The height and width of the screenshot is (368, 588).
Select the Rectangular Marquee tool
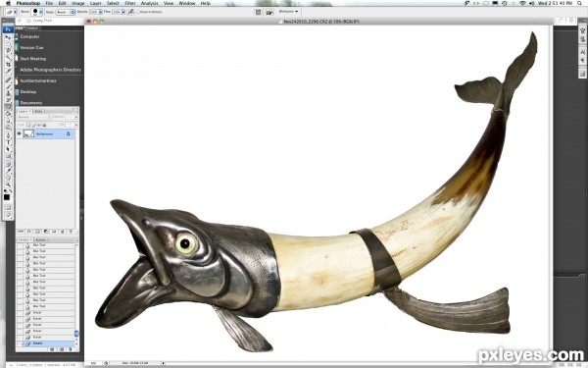[x=8, y=44]
